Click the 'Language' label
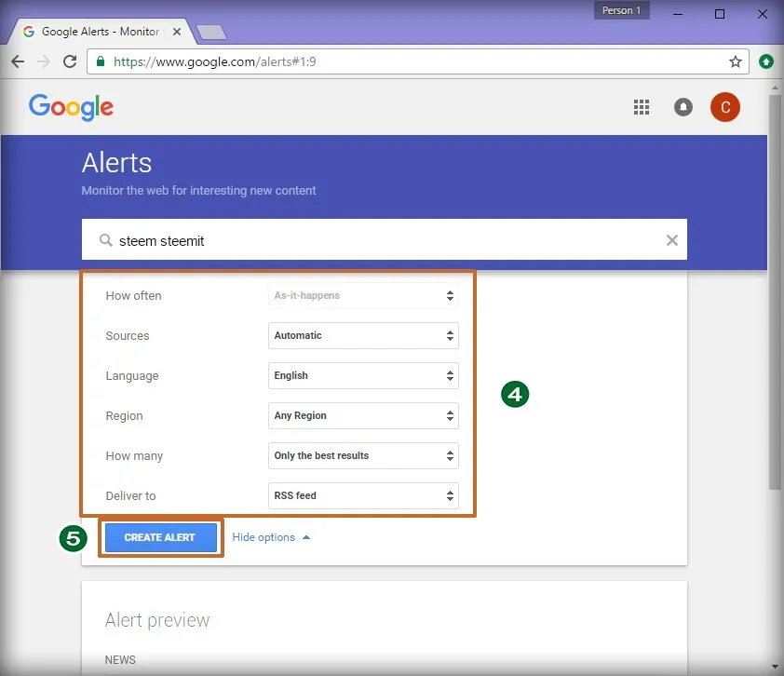Viewport: 784px width, 676px height. tap(132, 376)
